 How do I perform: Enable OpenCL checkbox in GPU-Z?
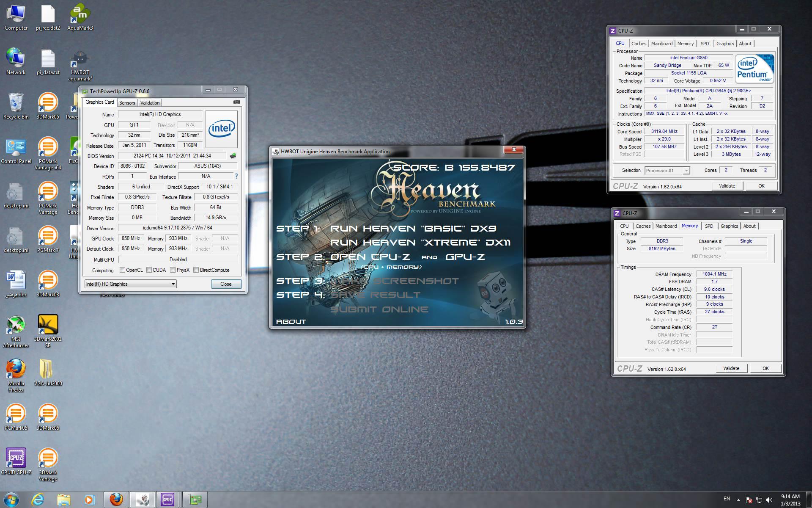(x=122, y=270)
